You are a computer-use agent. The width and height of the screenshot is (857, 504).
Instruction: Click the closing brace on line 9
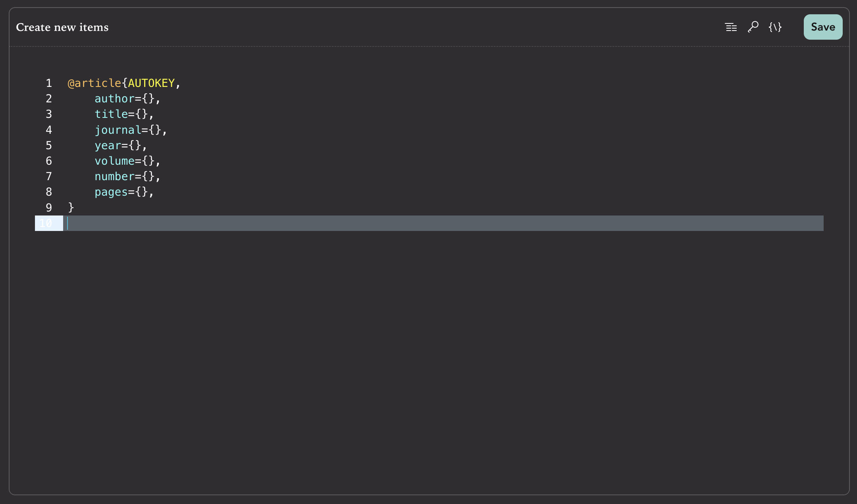[71, 208]
